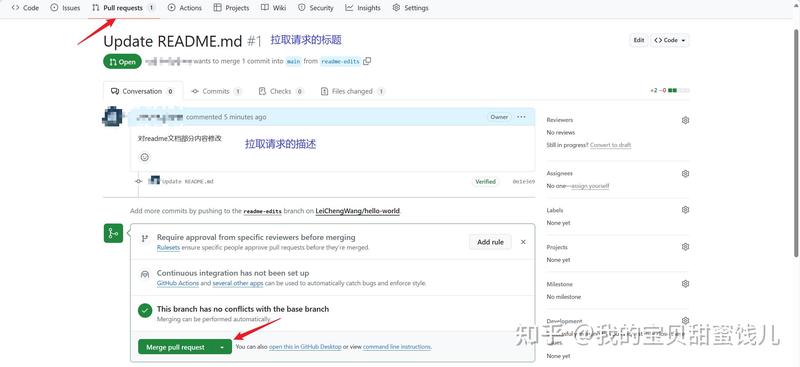Viewport: 800px width, 367px height.
Task: Click the Convert to draft link
Action: pyautogui.click(x=610, y=145)
